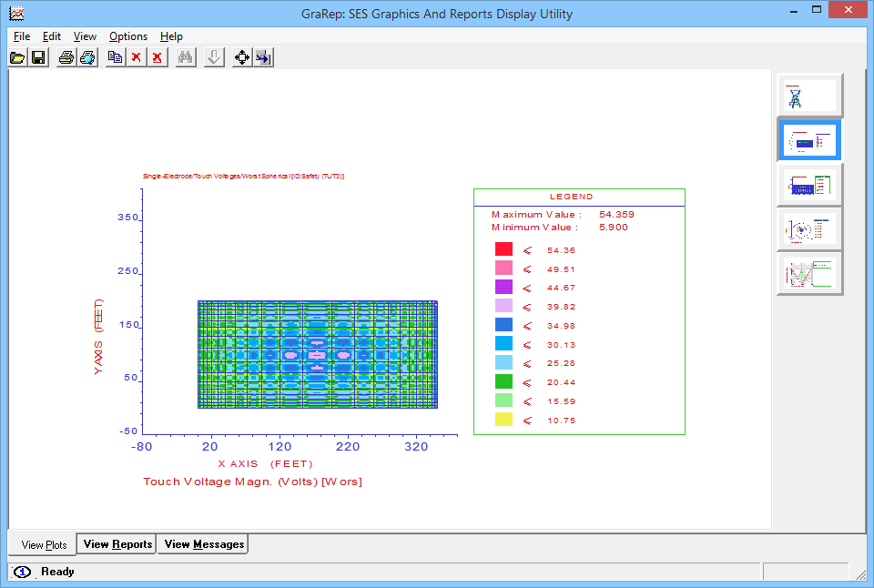Screen dimensions: 874x588
Task: Click the Y AXIS (FEET) label
Action: click(x=98, y=337)
